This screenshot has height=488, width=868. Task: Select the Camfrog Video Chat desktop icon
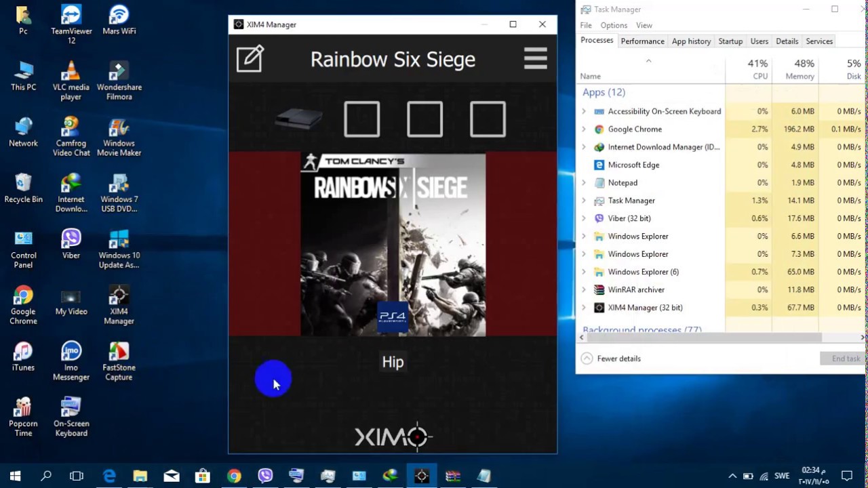tap(71, 137)
